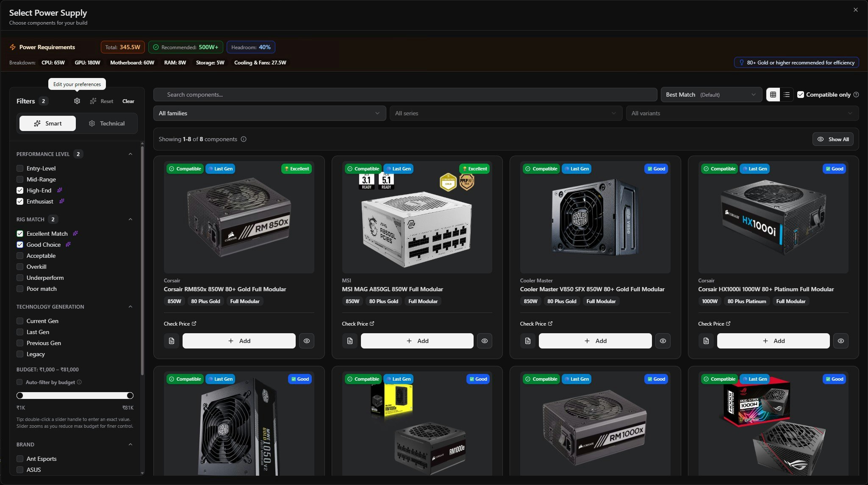Open spec sheet icon for Cooler Master V850 SFX
The width and height of the screenshot is (868, 485).
pos(528,341)
